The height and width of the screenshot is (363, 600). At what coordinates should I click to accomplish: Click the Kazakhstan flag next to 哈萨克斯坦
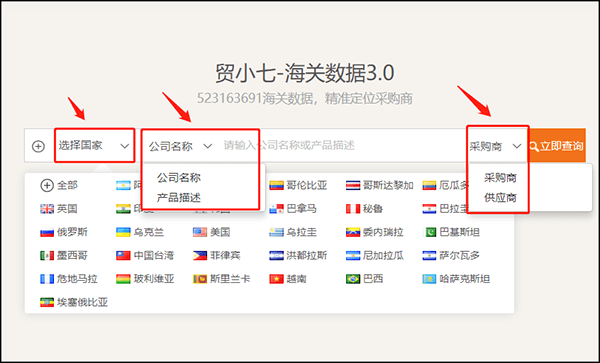[x=429, y=279]
